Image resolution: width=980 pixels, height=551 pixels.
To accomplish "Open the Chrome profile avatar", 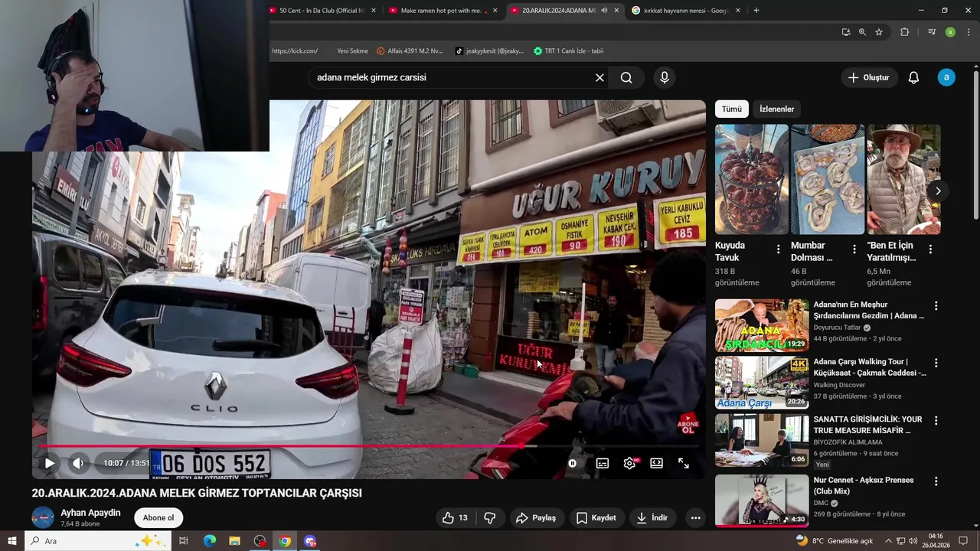I will (950, 32).
